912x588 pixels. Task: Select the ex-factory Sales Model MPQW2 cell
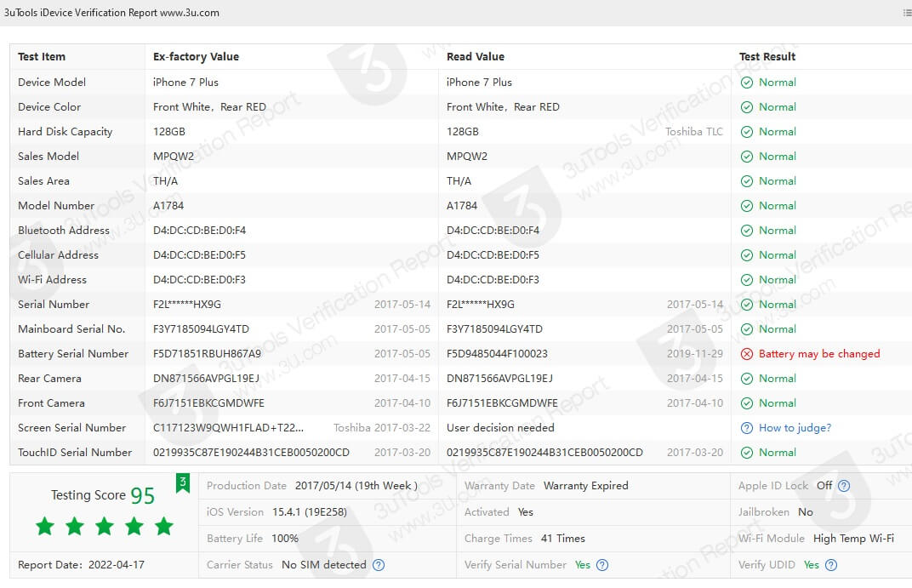[x=174, y=157]
